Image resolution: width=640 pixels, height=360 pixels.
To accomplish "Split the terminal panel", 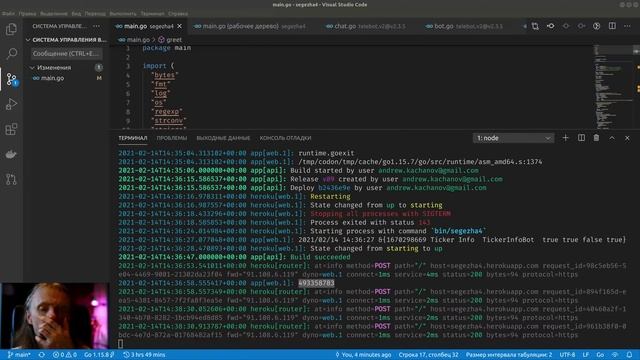I will pos(581,138).
